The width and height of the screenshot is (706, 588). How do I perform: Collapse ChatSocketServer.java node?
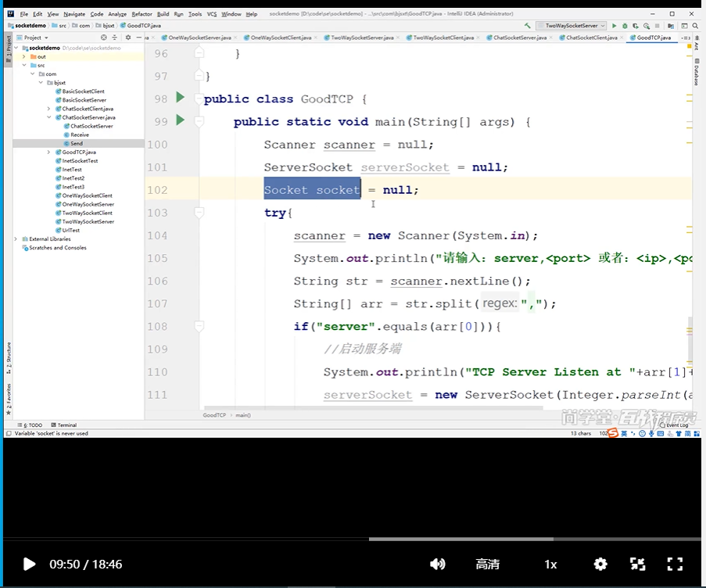pyautogui.click(x=48, y=117)
